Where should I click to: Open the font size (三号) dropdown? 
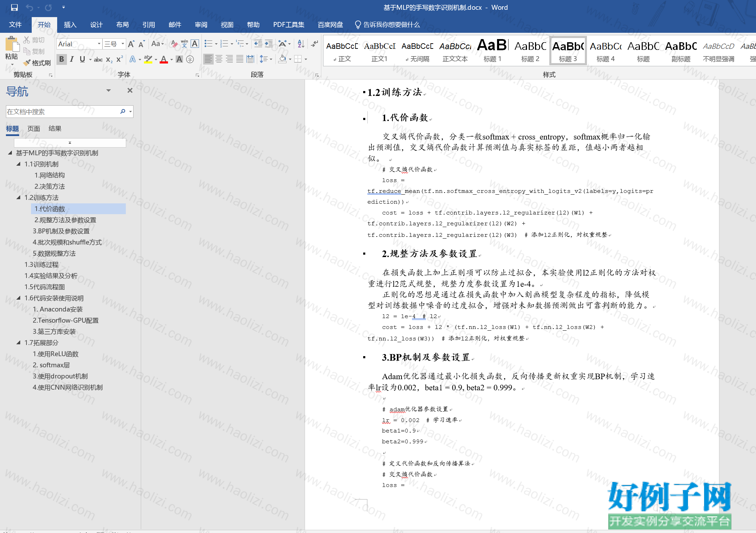[123, 44]
